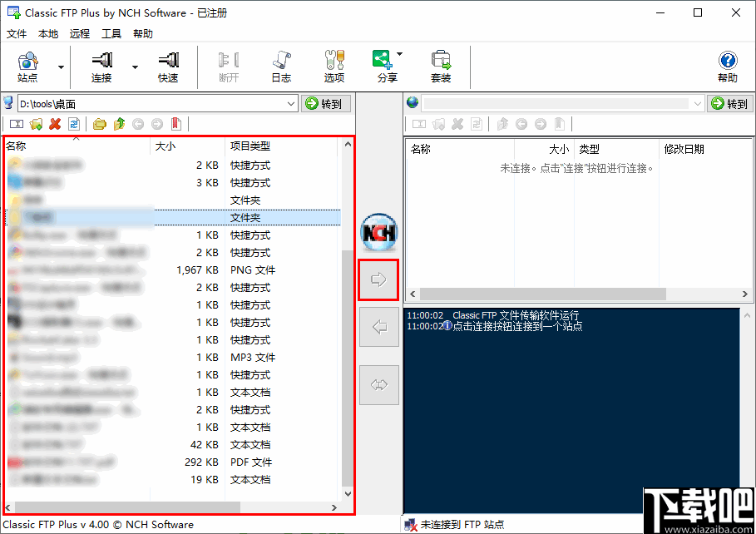Expand the 连接 dropdown arrow

[133, 67]
